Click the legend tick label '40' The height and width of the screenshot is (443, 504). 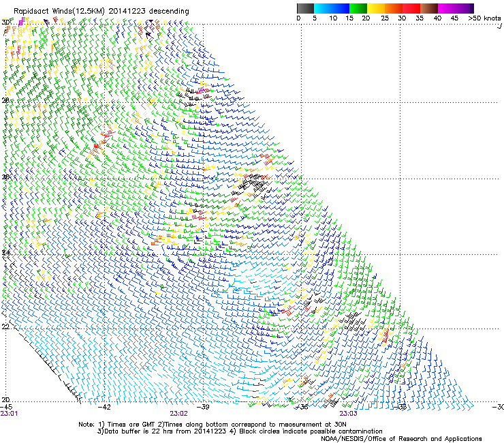click(x=437, y=18)
